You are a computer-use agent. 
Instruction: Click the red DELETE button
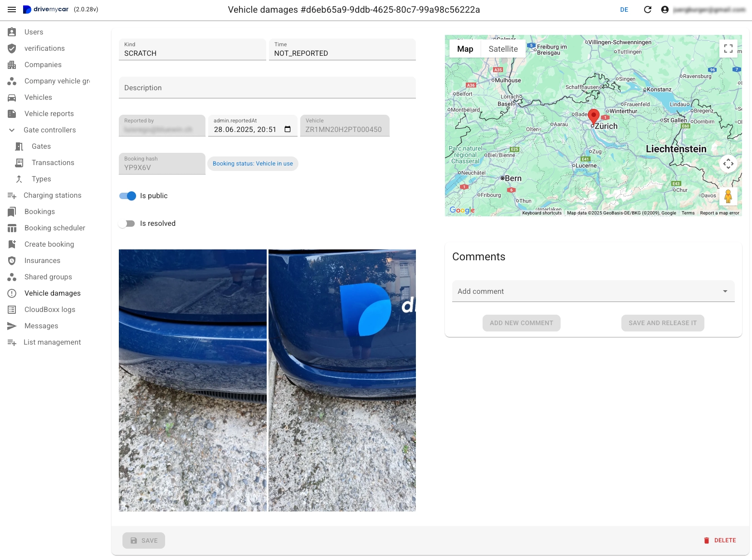pos(720,540)
